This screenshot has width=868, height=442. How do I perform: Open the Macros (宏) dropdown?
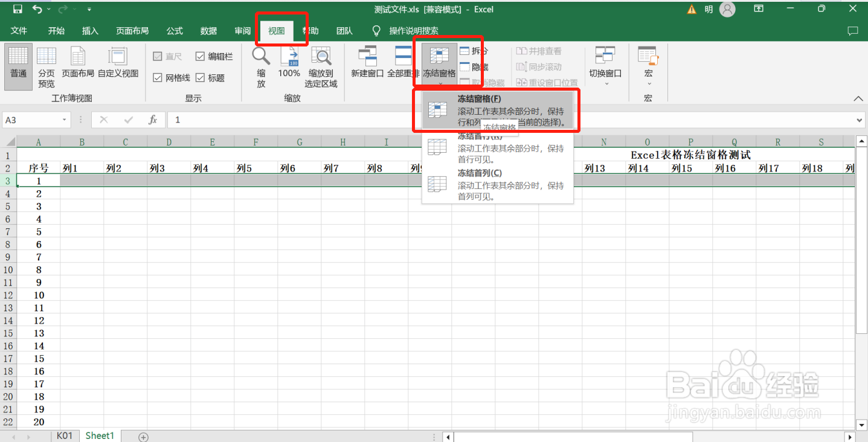648,65
